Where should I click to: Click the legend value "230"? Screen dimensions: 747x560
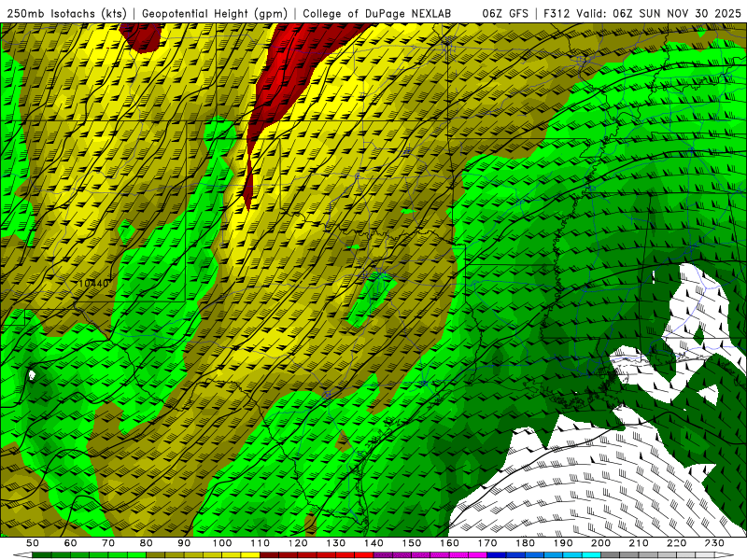point(714,543)
